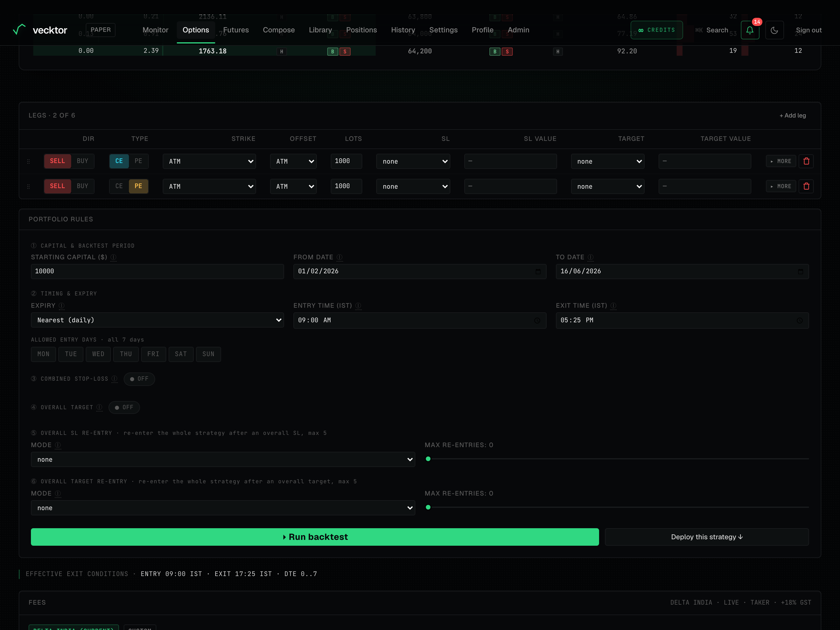
Task: Show info icon next to From Date
Action: click(339, 258)
